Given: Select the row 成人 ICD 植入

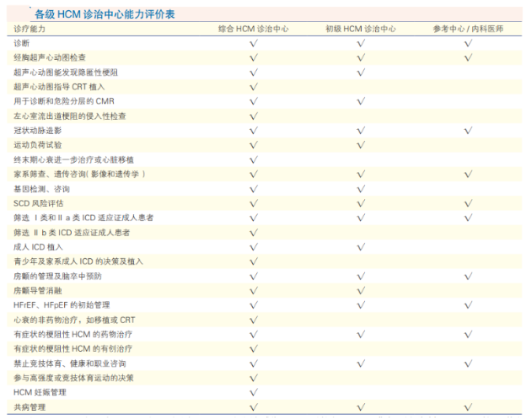Looking at the screenshot, I should tap(265, 247).
